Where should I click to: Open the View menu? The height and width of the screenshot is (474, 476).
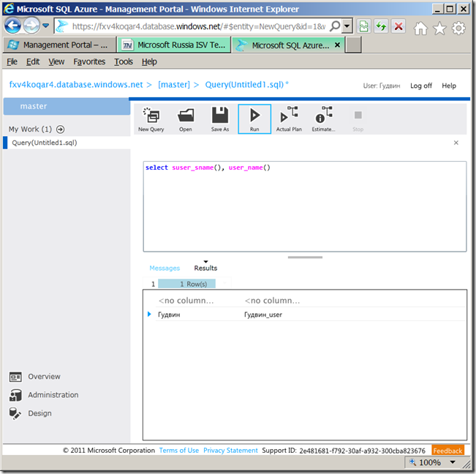coord(56,61)
